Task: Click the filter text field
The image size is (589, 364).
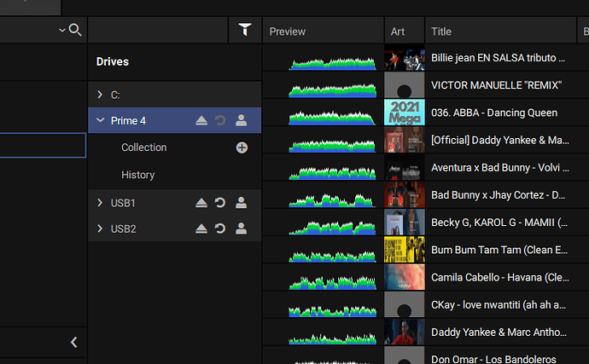Action: pyautogui.click(x=158, y=30)
